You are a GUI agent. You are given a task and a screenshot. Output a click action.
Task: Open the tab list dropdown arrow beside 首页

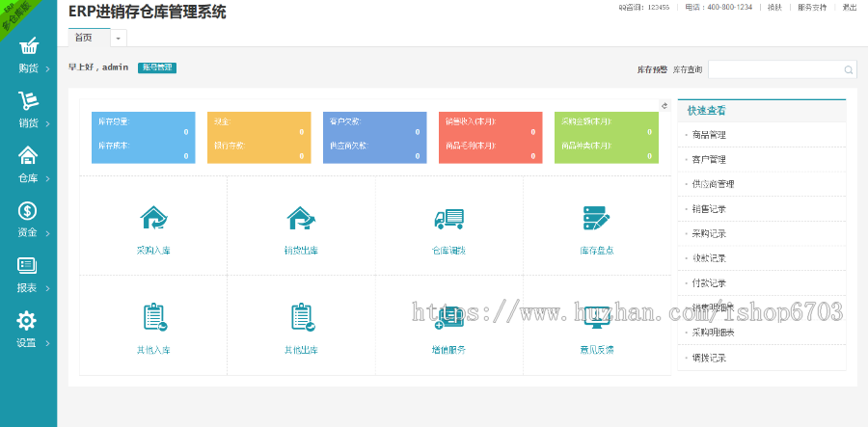click(x=119, y=39)
